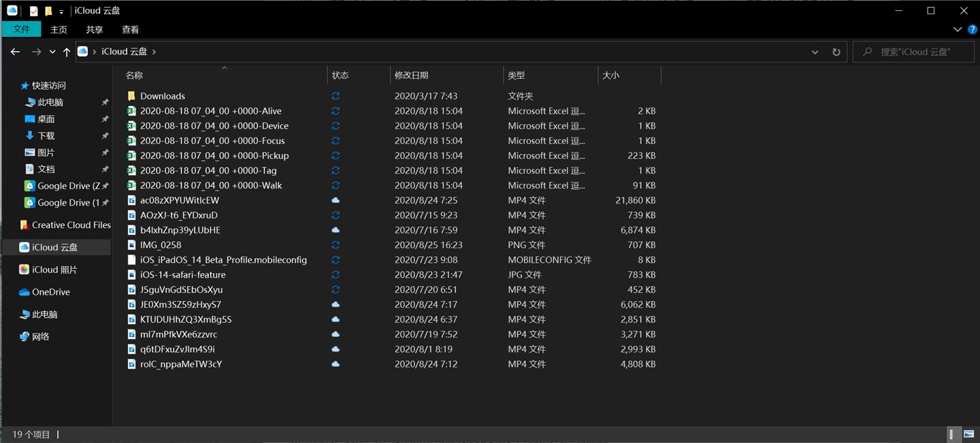
Task: Click cloud status icon for ac08zXPYUWitlcEW
Action: tap(336, 200)
